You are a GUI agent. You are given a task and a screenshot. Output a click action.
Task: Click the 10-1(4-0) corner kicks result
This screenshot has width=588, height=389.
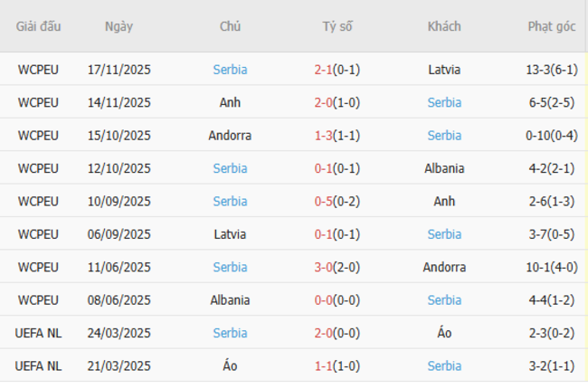[551, 268]
